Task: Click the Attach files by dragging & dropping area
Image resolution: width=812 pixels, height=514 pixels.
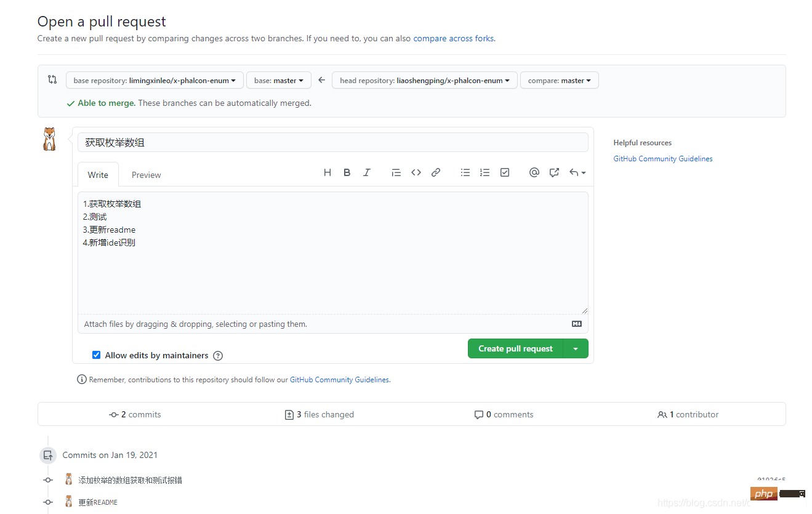Action: pos(333,324)
